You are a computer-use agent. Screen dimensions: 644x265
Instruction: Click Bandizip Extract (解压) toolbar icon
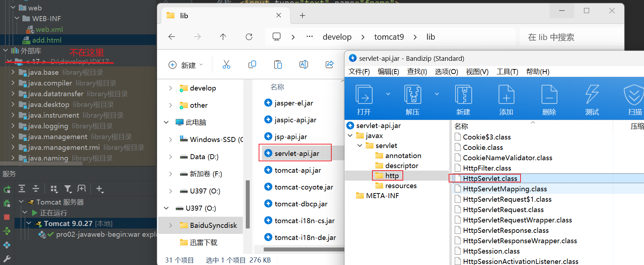pyautogui.click(x=413, y=94)
